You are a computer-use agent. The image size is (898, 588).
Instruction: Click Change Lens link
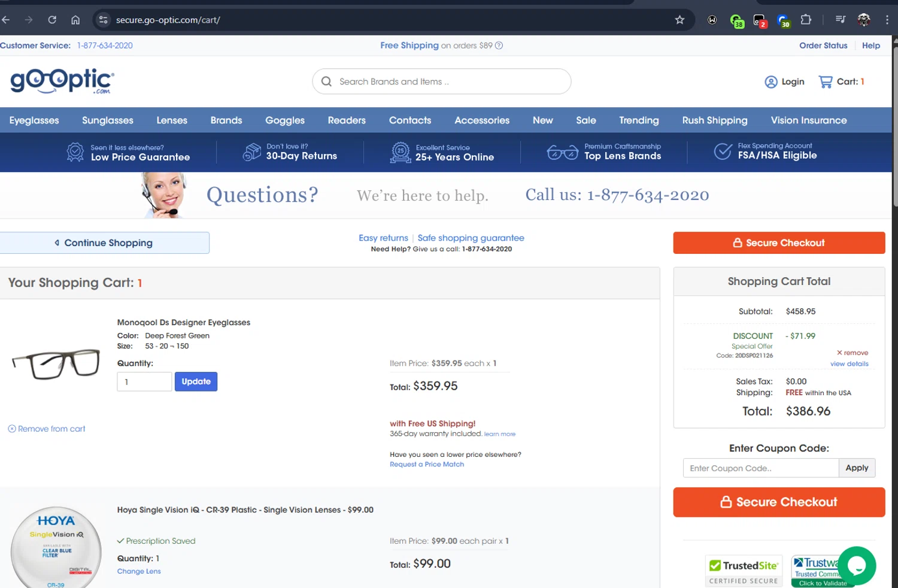pos(139,571)
